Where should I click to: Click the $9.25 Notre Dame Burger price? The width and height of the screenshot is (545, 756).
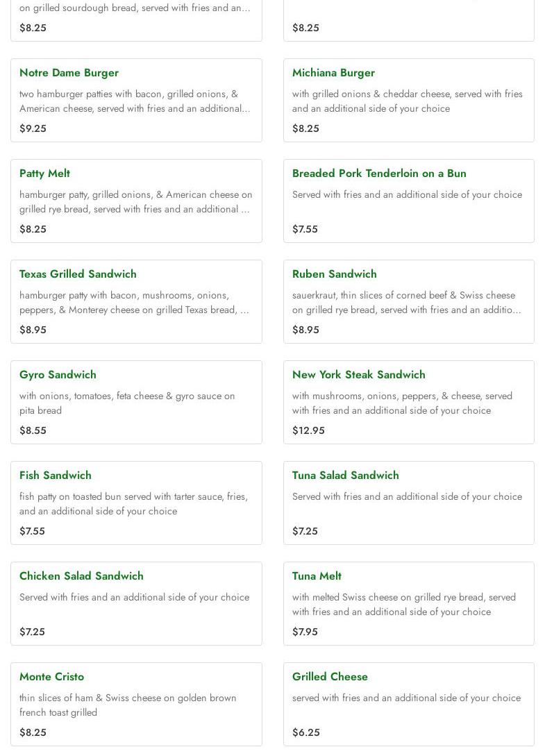[33, 128]
